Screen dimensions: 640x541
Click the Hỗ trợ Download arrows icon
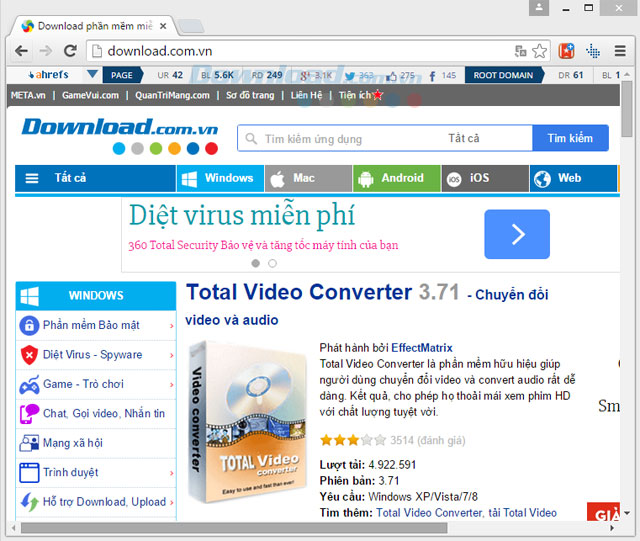point(29,502)
